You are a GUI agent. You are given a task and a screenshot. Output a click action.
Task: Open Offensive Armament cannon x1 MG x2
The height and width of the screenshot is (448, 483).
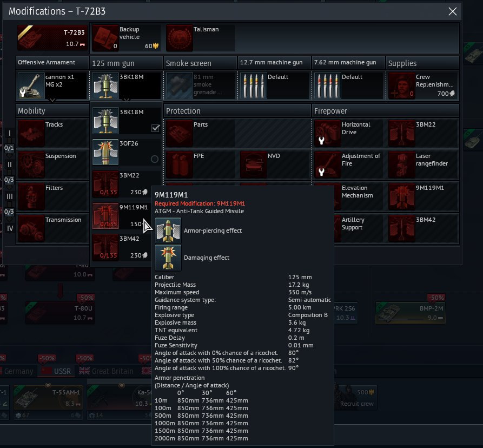(x=52, y=85)
